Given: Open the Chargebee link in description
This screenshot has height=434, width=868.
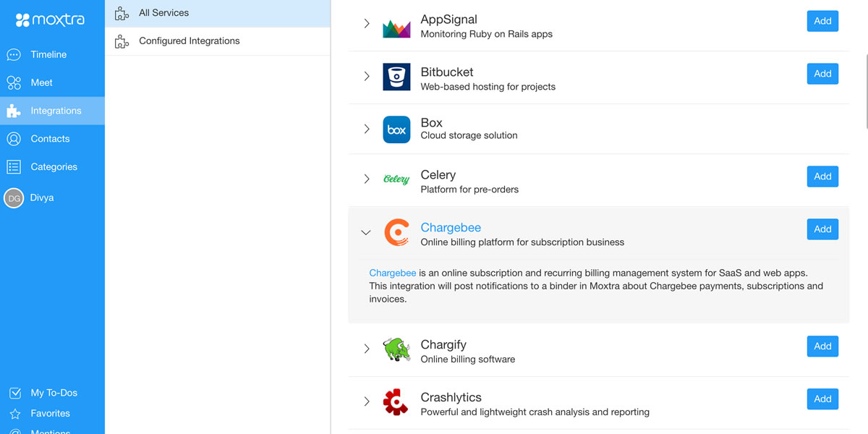Looking at the screenshot, I should coord(393,273).
